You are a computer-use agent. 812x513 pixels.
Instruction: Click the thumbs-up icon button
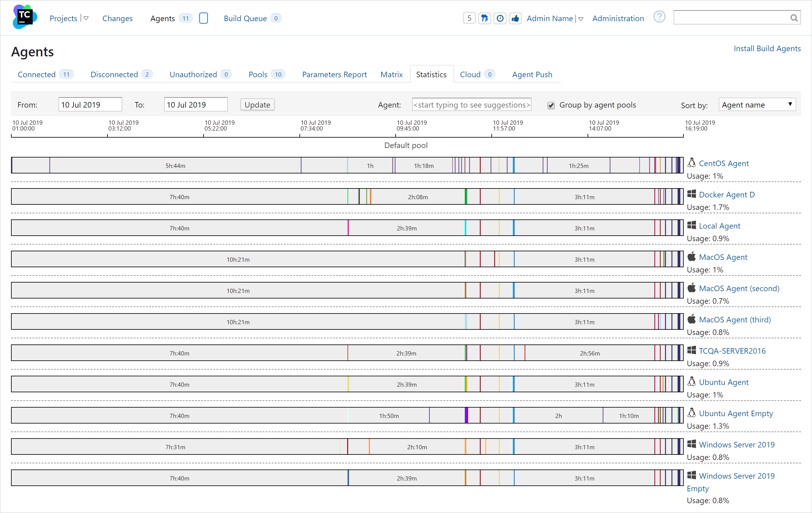click(515, 18)
